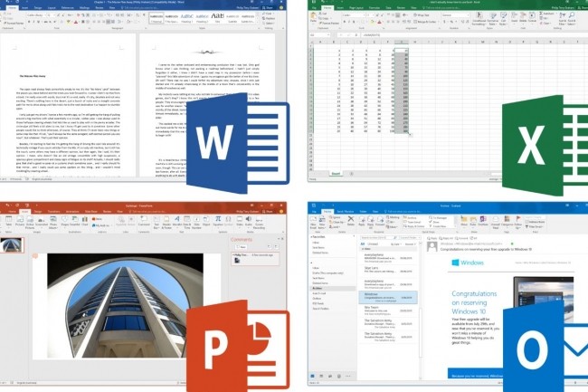Click Outlook mailbox search field
The height and width of the screenshot is (392, 588).
coord(378,237)
